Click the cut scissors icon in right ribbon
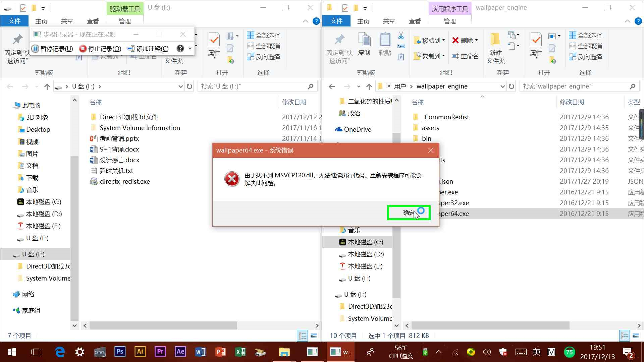The image size is (644, 362). 401,36
